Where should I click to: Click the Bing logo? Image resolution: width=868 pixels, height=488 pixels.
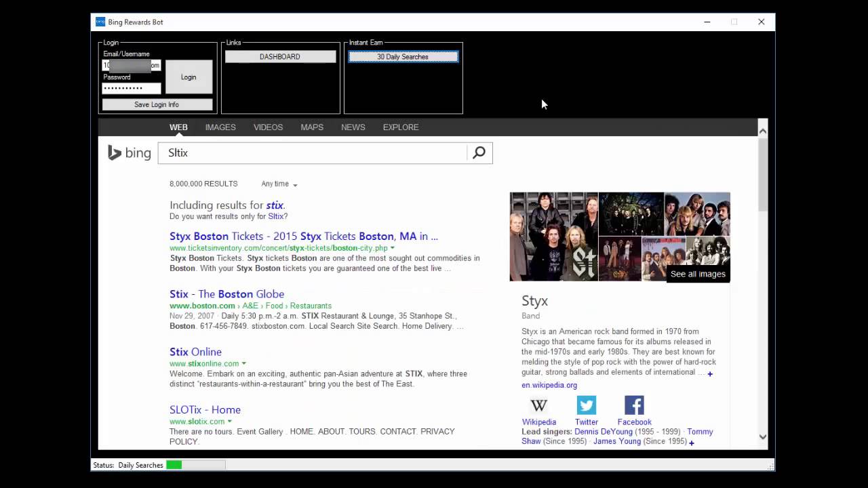tap(130, 153)
